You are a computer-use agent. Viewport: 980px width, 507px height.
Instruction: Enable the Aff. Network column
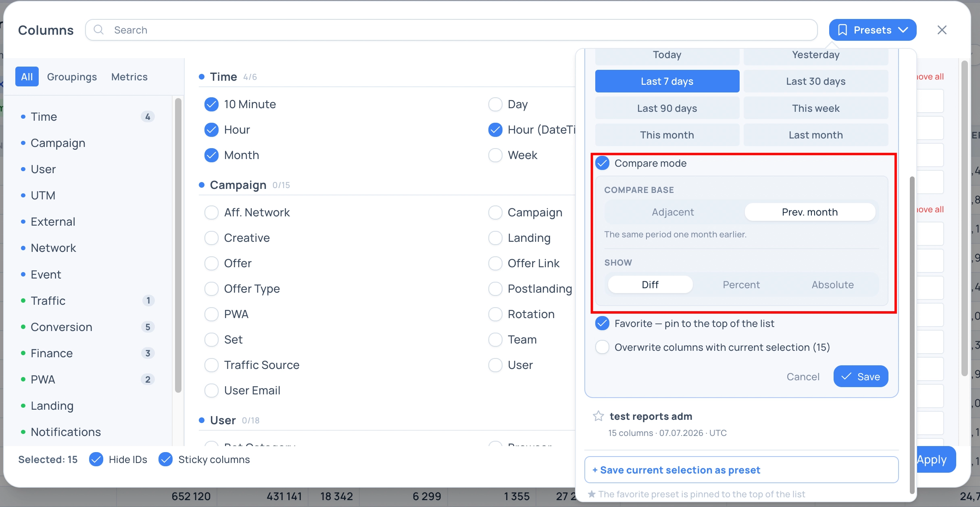pos(211,212)
